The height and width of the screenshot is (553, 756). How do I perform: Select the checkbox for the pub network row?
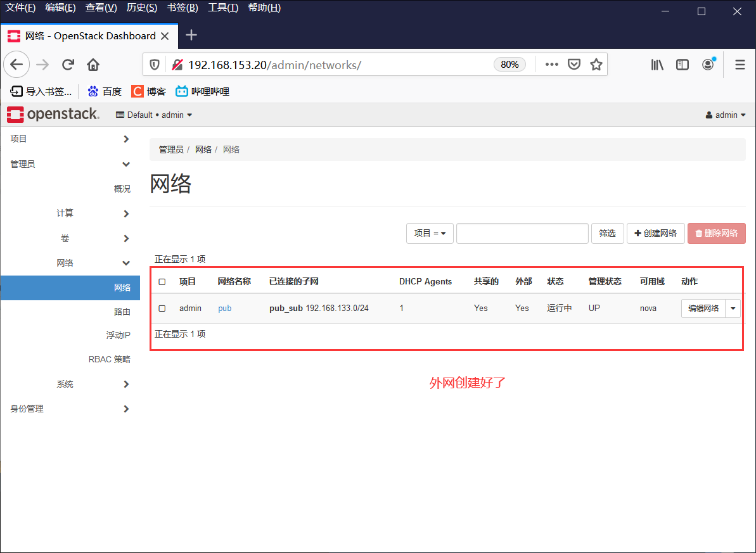coord(162,308)
